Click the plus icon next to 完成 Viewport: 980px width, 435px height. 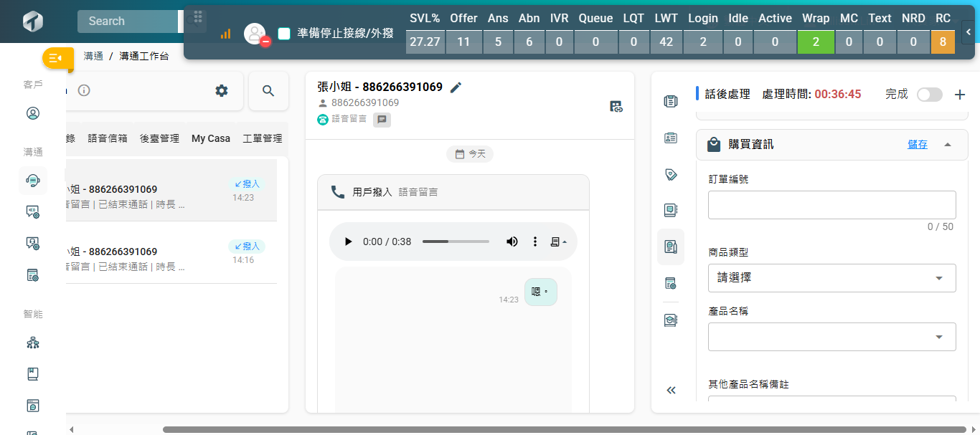960,95
